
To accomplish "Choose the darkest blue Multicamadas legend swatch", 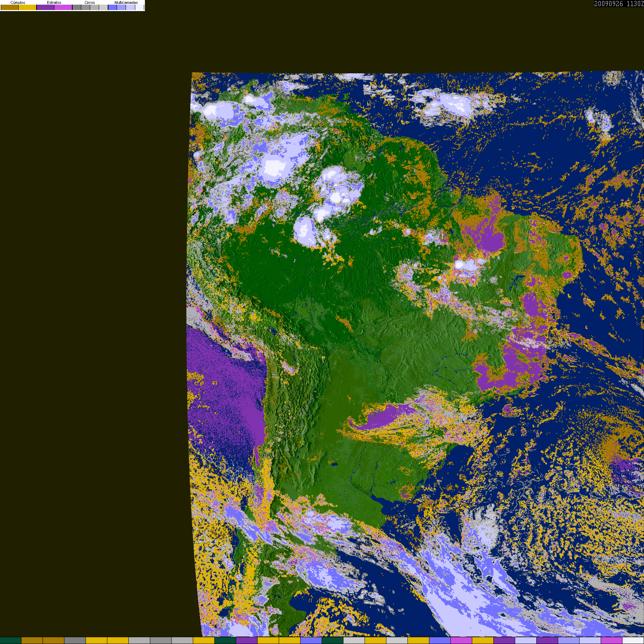I will (x=112, y=7).
